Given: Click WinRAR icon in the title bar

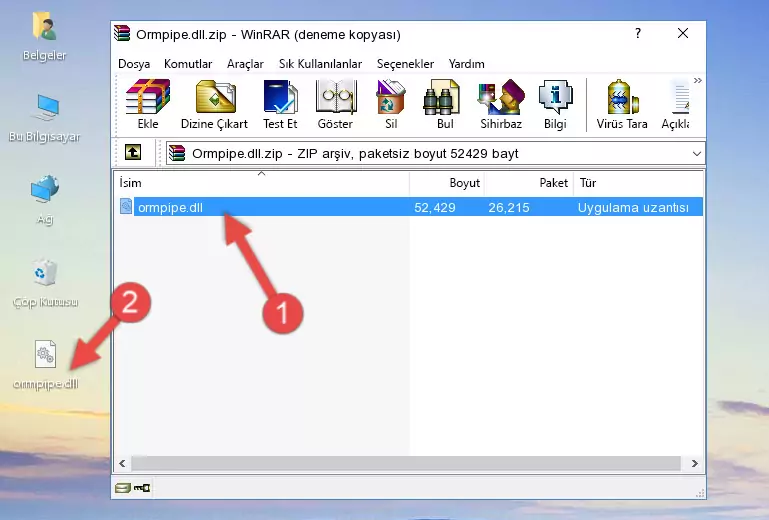Looking at the screenshot, I should (122, 34).
